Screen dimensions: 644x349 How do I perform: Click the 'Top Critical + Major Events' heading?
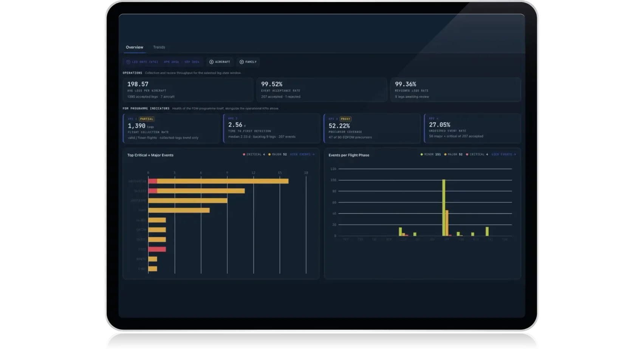click(150, 155)
